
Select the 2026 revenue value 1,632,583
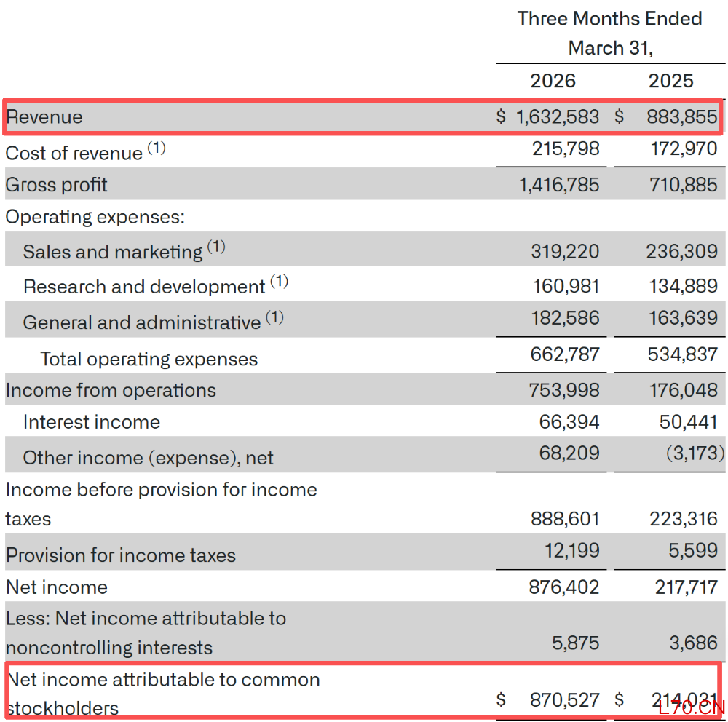(x=558, y=116)
